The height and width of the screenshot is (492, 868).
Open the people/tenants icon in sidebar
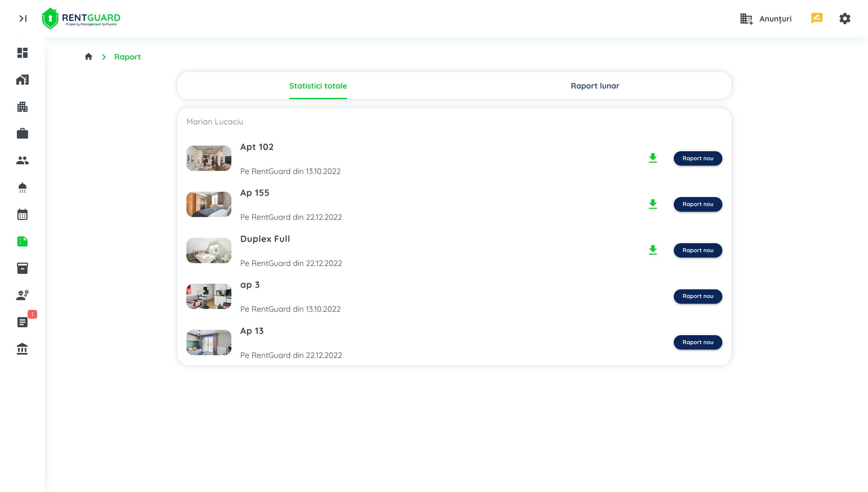tap(22, 161)
